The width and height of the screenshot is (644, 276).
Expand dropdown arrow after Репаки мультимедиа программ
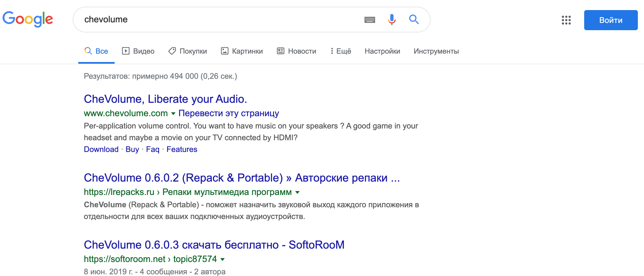297,192
